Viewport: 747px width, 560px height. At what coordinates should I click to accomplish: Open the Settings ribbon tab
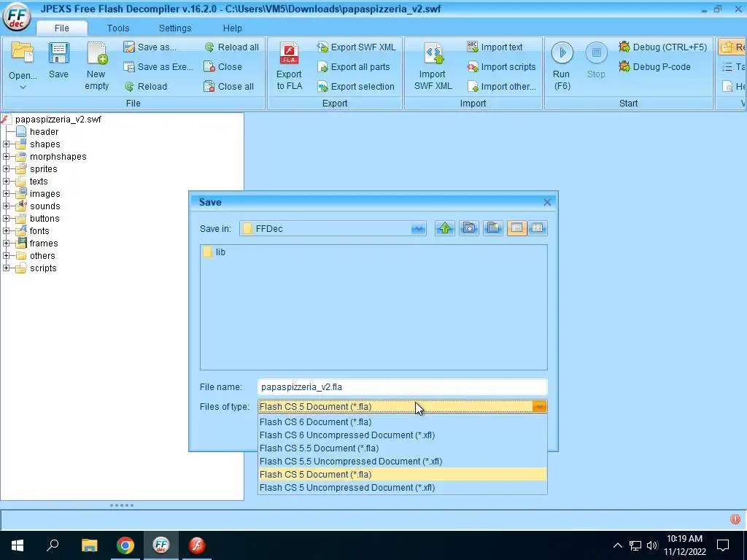[175, 28]
